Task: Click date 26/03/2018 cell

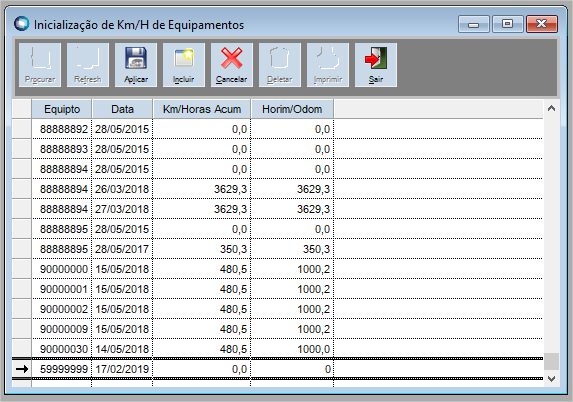Action: point(122,189)
